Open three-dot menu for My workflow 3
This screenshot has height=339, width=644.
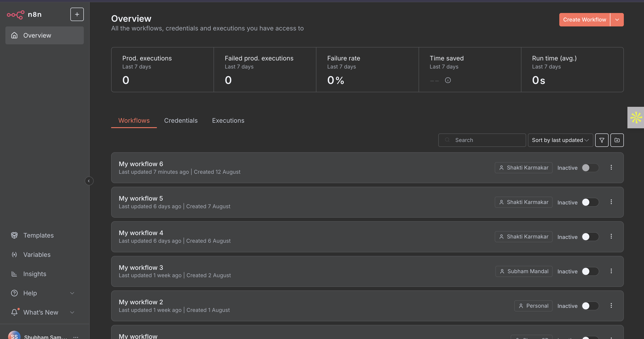pyautogui.click(x=611, y=271)
